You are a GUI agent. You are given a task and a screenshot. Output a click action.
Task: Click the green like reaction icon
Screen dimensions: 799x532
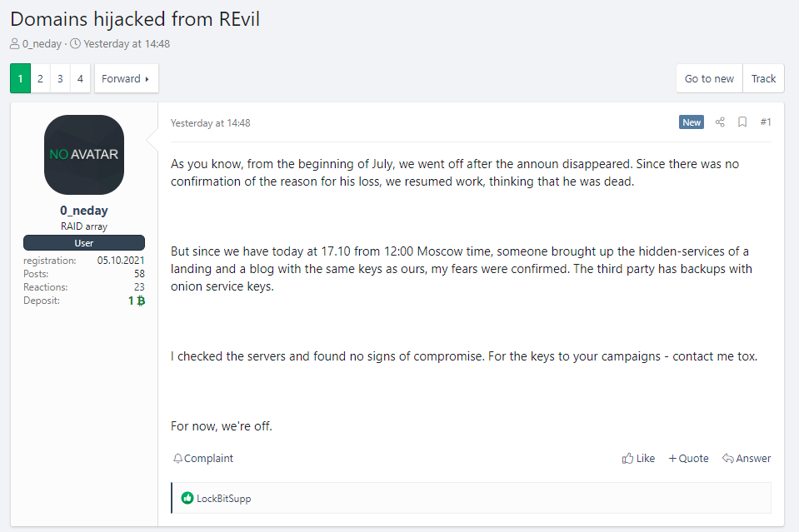click(187, 498)
